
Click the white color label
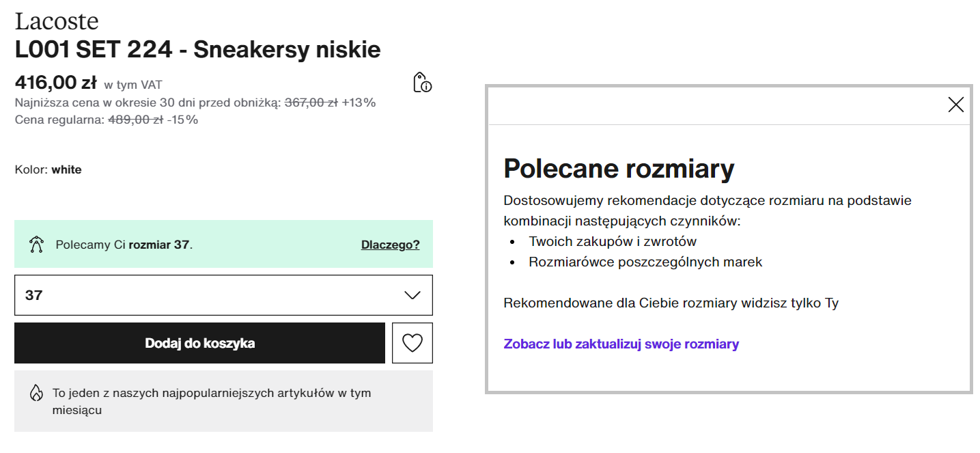[x=68, y=169]
